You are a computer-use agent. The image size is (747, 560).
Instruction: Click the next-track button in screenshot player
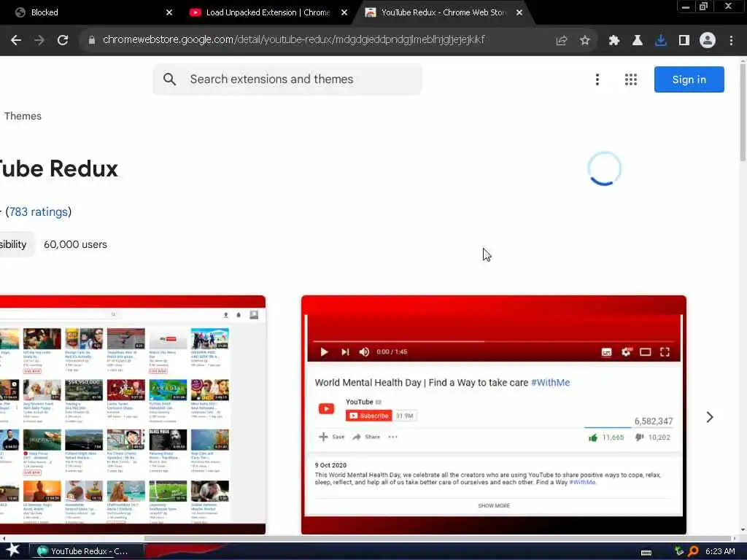tap(345, 352)
